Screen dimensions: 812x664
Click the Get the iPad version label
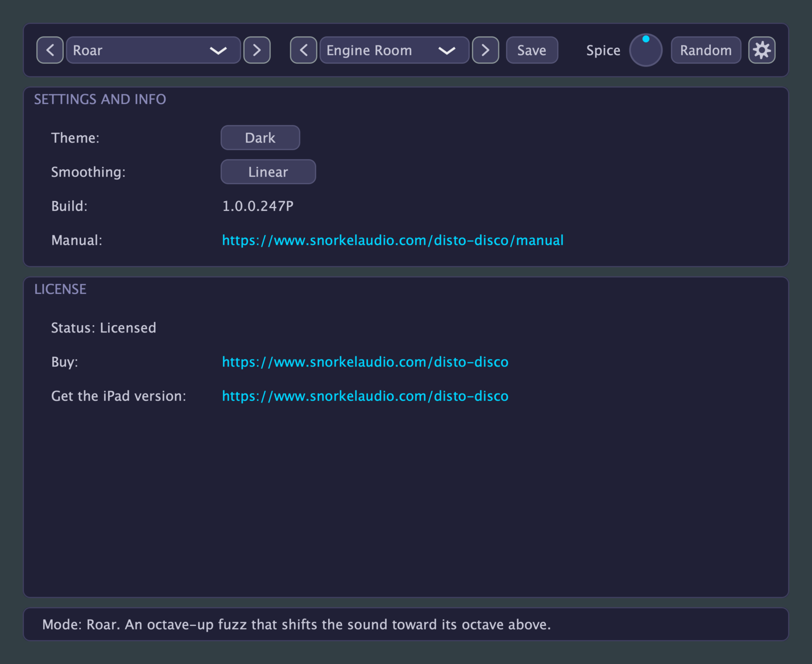coord(119,396)
